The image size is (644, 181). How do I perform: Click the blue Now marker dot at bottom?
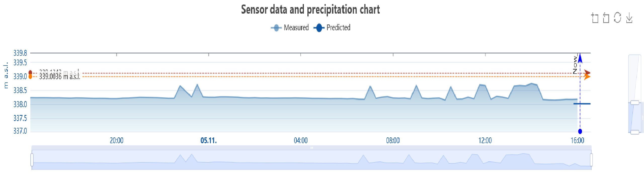580,131
